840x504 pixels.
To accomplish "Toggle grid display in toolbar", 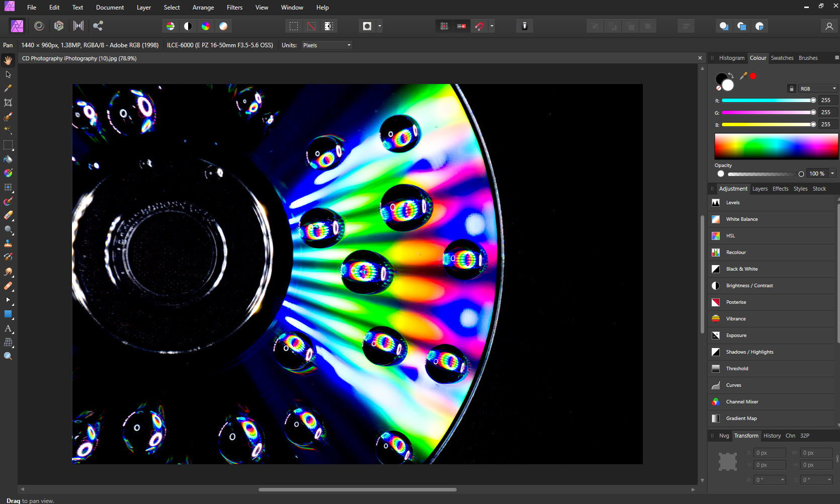I will tap(444, 26).
